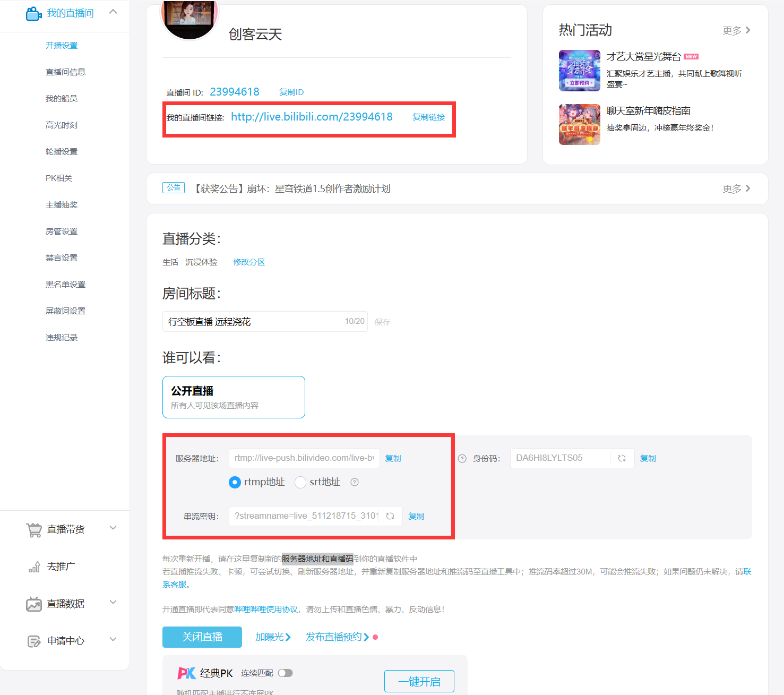Open 禁言设置 in sidebar
Image resolution: width=784 pixels, height=695 pixels.
point(62,258)
